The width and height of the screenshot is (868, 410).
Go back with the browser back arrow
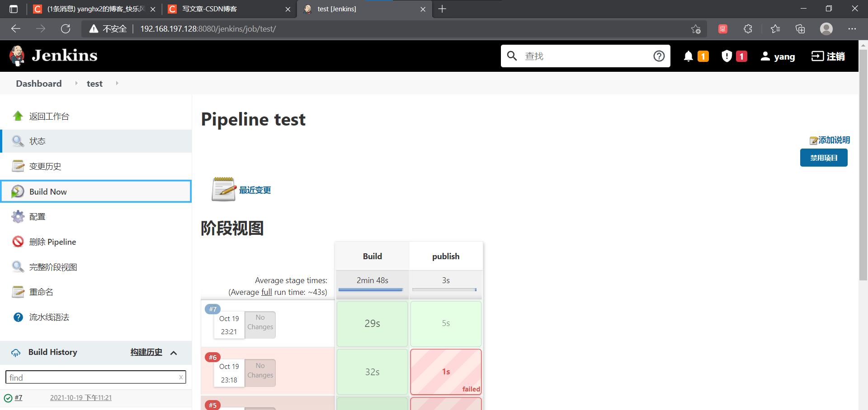click(16, 29)
